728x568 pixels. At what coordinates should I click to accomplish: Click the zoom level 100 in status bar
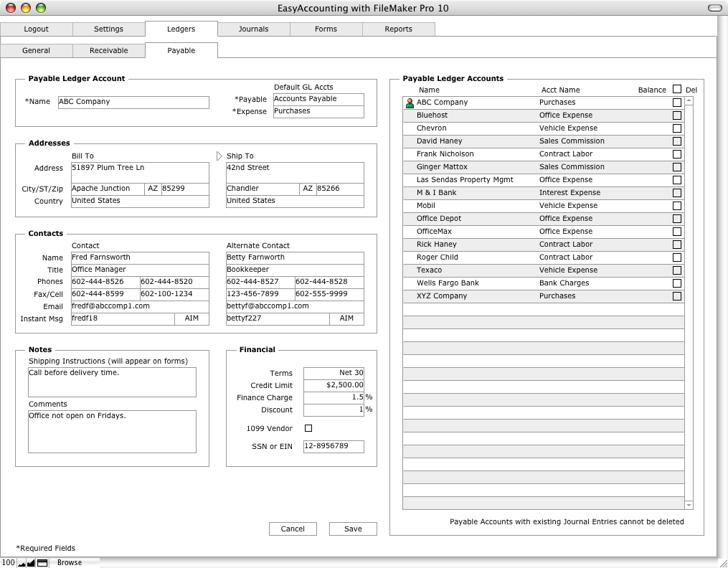(x=8, y=562)
